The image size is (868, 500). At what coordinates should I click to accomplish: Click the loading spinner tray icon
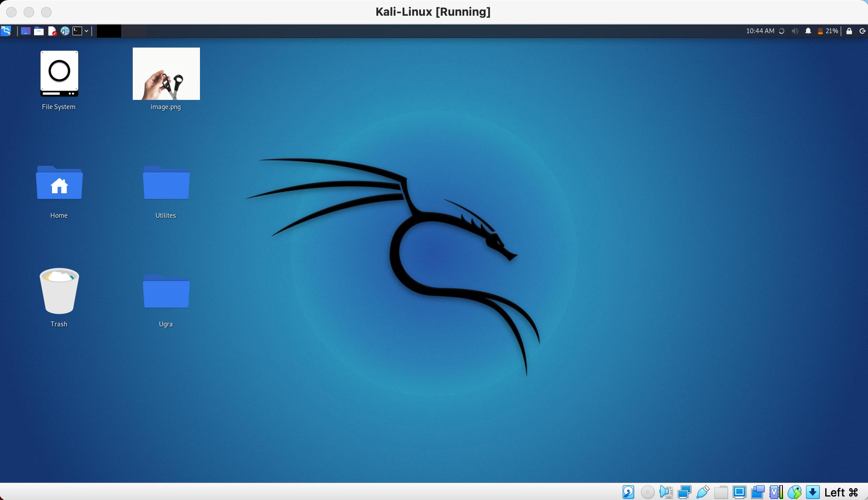[x=782, y=31]
